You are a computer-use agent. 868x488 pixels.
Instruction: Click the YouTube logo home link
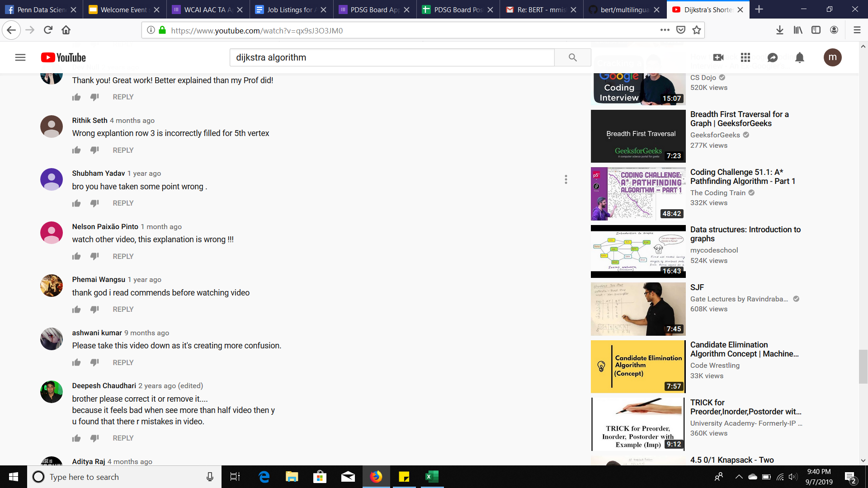pyautogui.click(x=63, y=57)
